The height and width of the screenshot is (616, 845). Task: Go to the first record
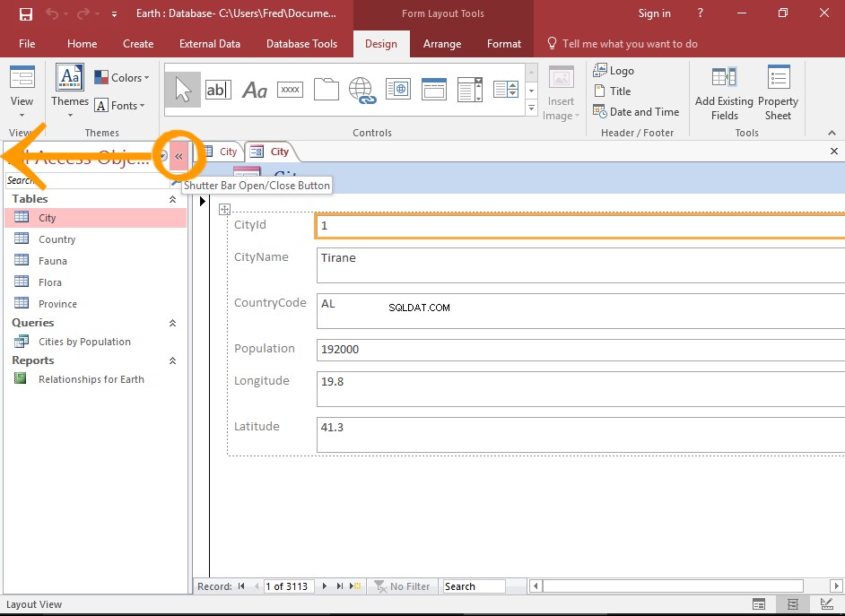tap(241, 586)
